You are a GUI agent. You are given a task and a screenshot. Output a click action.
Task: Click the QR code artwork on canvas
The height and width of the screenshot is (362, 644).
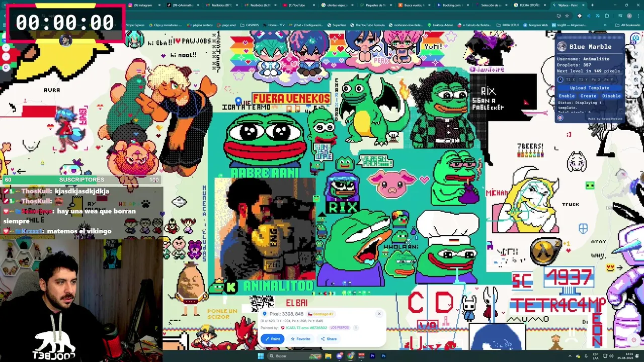tap(262, 304)
